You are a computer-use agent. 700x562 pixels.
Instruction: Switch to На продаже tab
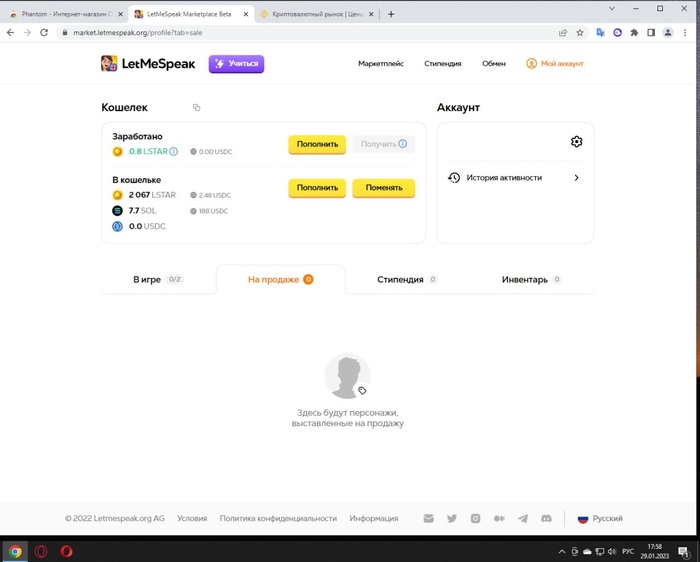(x=281, y=279)
